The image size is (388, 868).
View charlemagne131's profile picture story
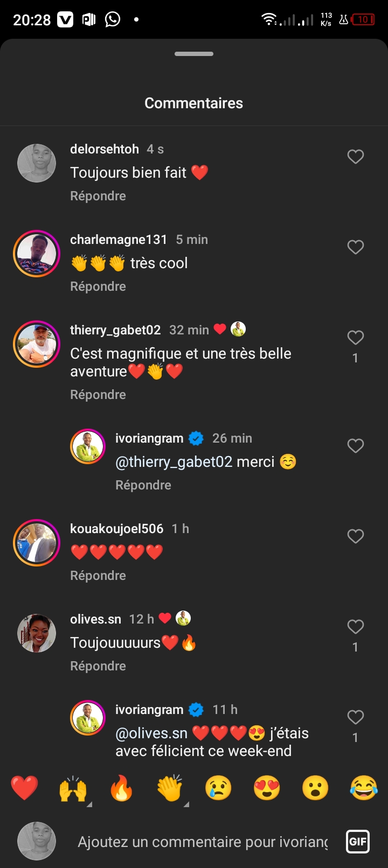(37, 254)
